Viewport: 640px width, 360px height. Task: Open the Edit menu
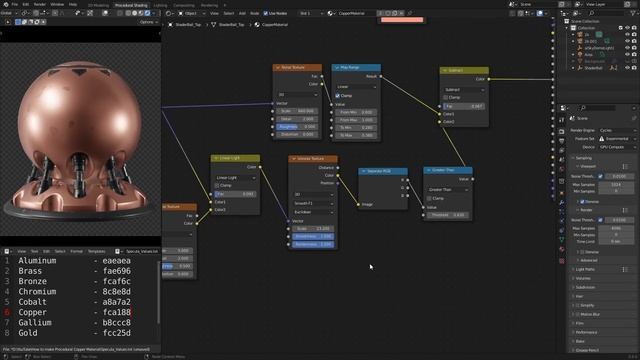tap(26, 4)
